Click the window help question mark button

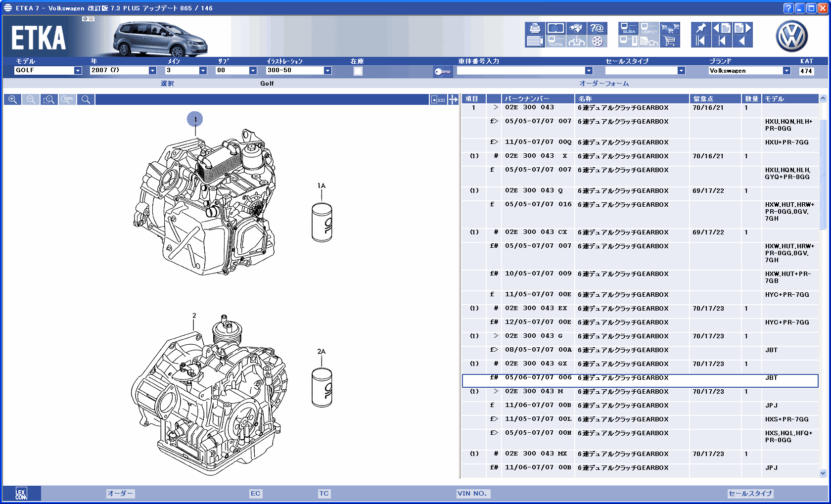point(788,8)
